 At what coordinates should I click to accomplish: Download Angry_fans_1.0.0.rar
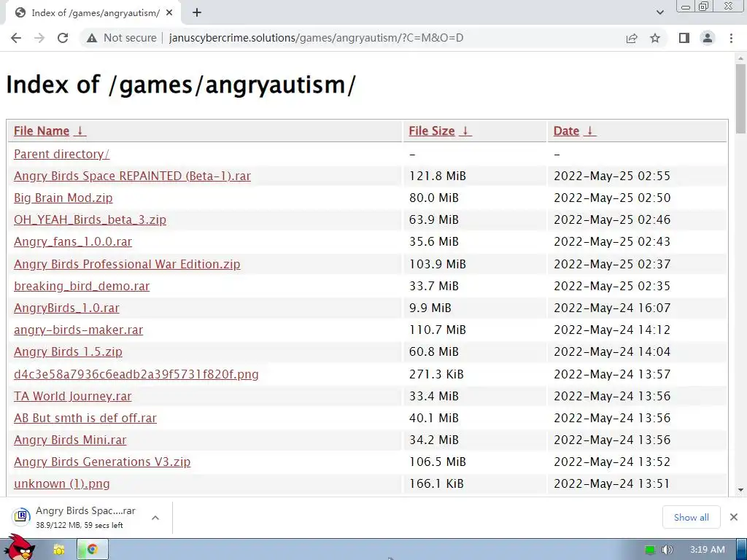73,242
